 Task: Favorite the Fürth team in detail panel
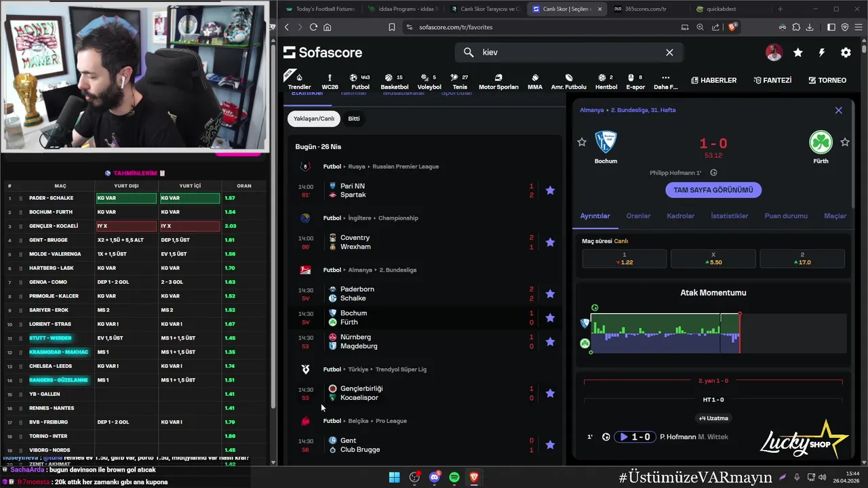pyautogui.click(x=845, y=142)
